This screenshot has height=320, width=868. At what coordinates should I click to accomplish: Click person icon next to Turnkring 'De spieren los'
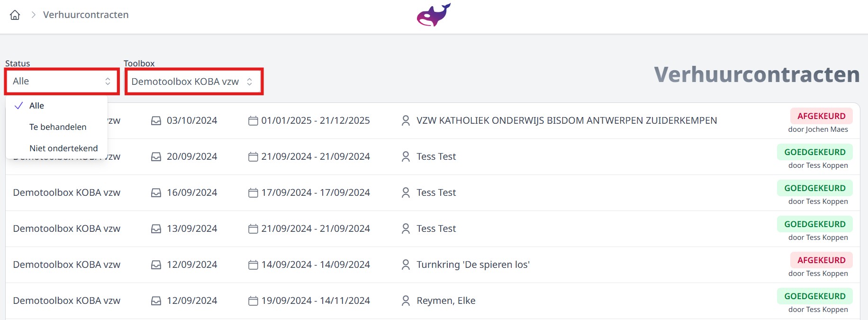[406, 265]
